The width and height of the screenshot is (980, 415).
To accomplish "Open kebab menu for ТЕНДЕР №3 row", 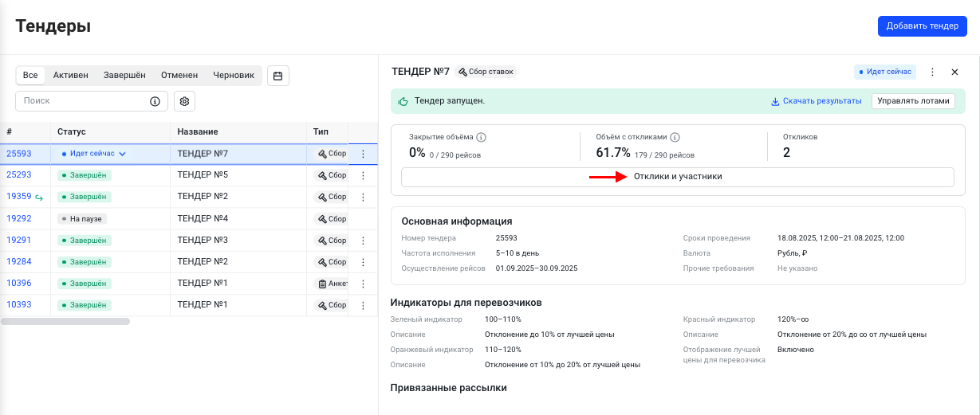I will pos(363,240).
